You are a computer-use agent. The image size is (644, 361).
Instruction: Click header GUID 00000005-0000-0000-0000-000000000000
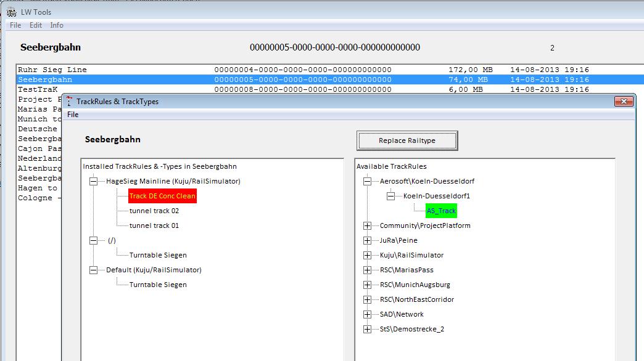click(335, 47)
